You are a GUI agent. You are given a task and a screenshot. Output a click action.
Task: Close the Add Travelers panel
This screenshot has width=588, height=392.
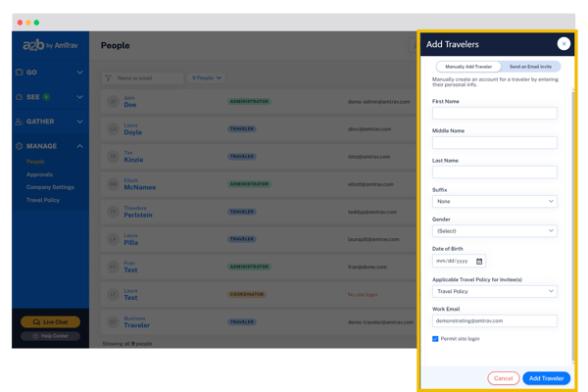pyautogui.click(x=563, y=43)
